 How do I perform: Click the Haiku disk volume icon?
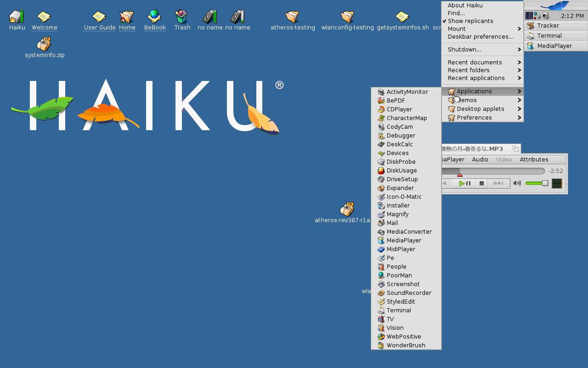click(x=17, y=17)
